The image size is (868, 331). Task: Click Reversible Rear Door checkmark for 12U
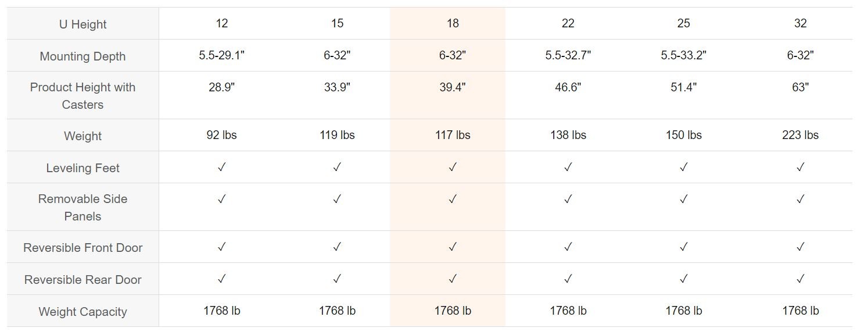(221, 279)
